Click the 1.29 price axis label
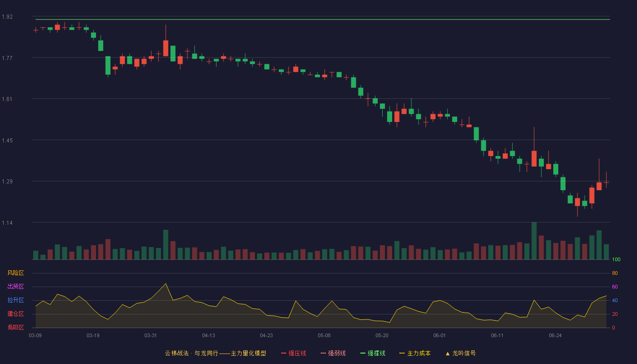Screen dimensions: 637x364 coord(7,181)
